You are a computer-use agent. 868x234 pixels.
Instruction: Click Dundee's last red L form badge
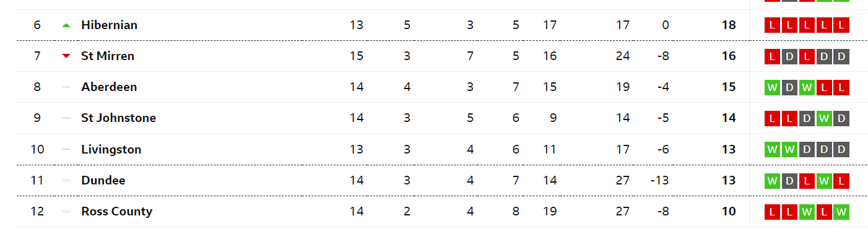[841, 181]
